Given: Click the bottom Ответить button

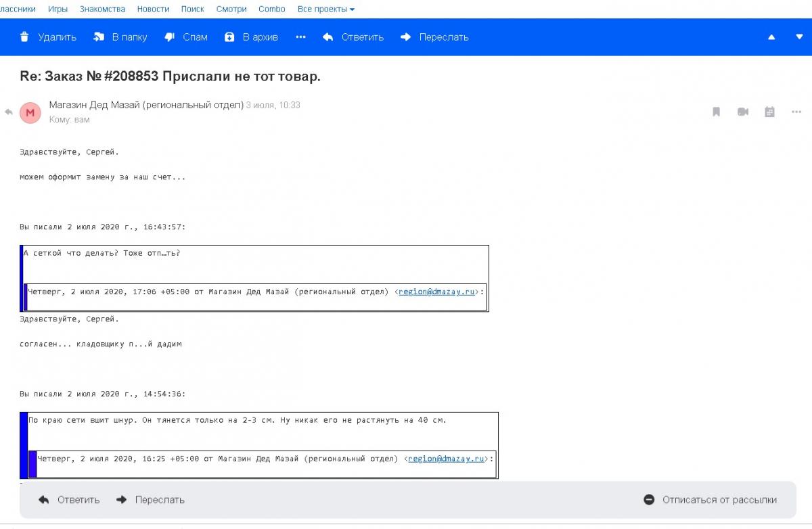Looking at the screenshot, I should (x=69, y=500).
